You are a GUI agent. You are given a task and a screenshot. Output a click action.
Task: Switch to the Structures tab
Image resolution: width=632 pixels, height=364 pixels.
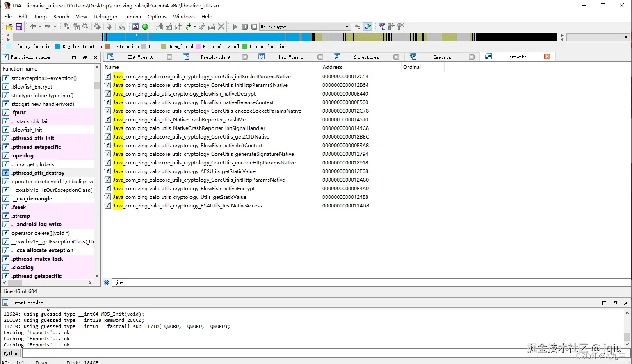pyautogui.click(x=366, y=57)
